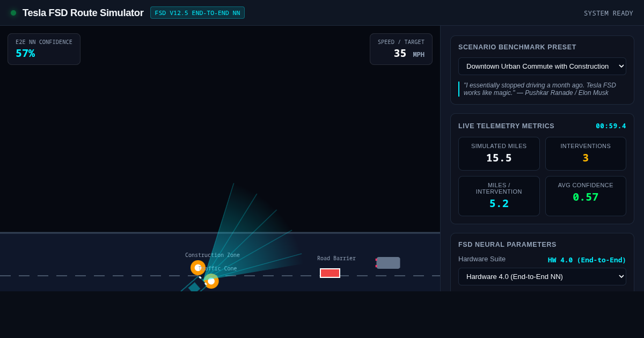The height and width of the screenshot is (338, 644).
Task: Click the Construction Zone label text
Action: [x=213, y=255]
